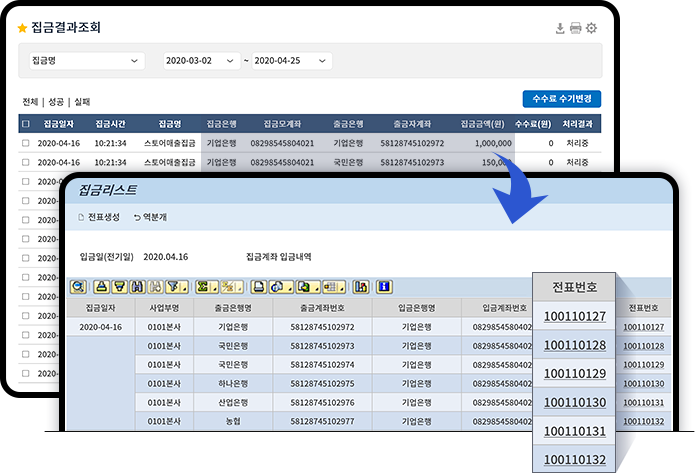Click the binoculars find icon

click(x=137, y=286)
